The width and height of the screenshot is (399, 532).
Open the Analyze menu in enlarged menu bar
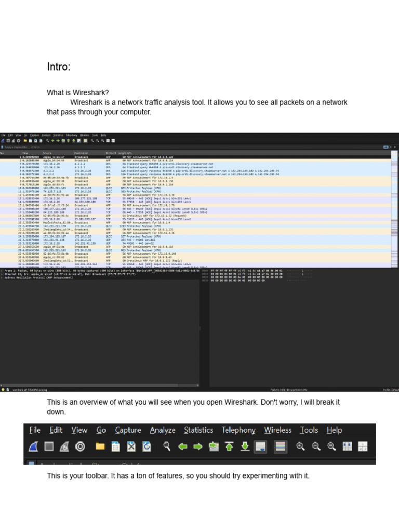click(163, 430)
